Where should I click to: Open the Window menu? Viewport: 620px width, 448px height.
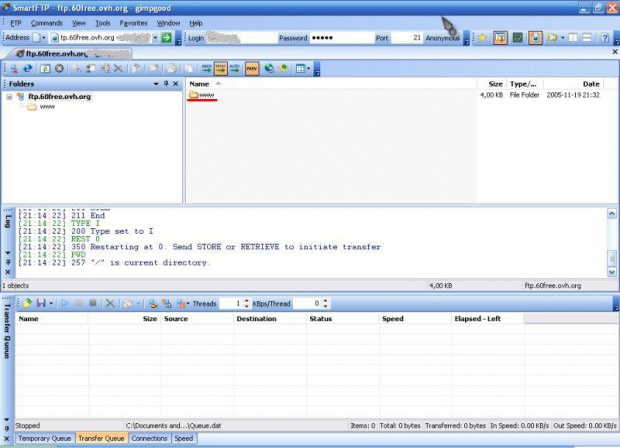click(x=168, y=23)
